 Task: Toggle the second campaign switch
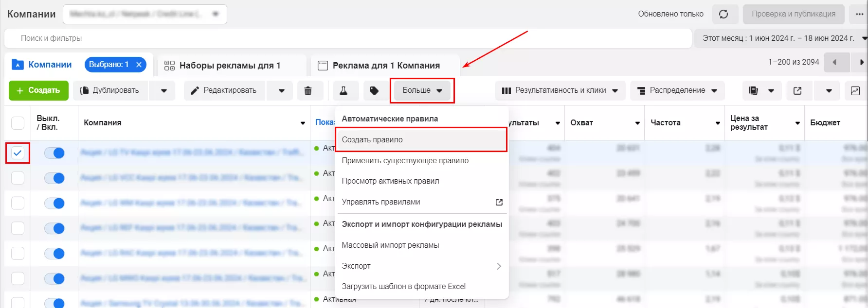pyautogui.click(x=54, y=178)
